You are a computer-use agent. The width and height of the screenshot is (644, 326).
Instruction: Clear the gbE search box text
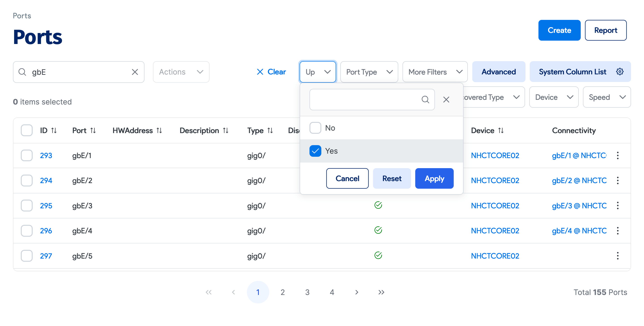[x=135, y=72]
